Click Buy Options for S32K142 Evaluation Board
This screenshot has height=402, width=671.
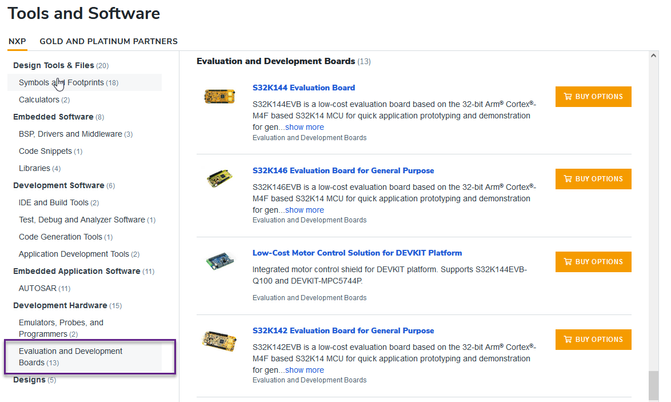pos(593,340)
